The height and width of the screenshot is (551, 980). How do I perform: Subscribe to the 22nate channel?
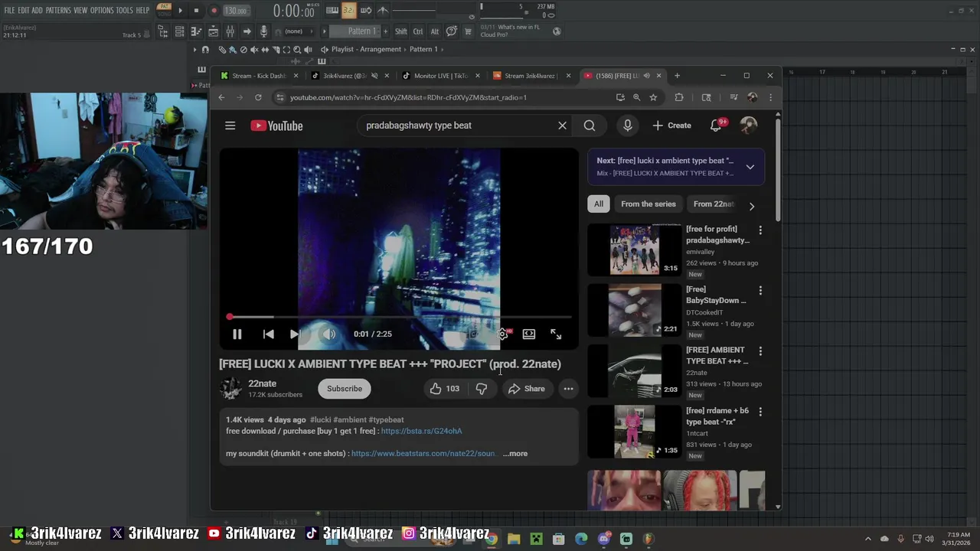345,389
